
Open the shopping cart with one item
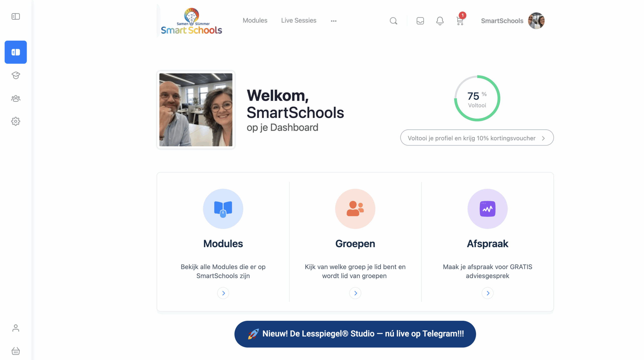[460, 20]
